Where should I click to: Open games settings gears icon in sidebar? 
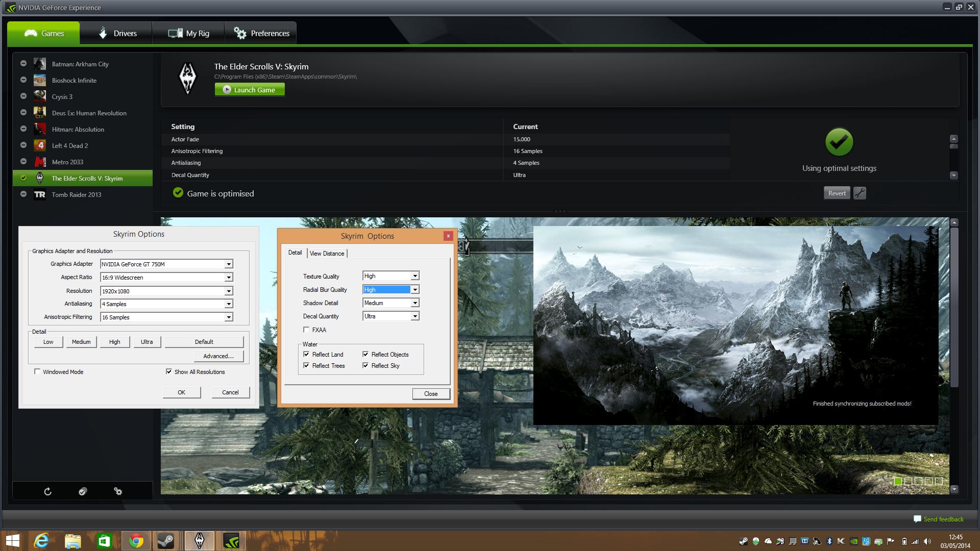(118, 491)
